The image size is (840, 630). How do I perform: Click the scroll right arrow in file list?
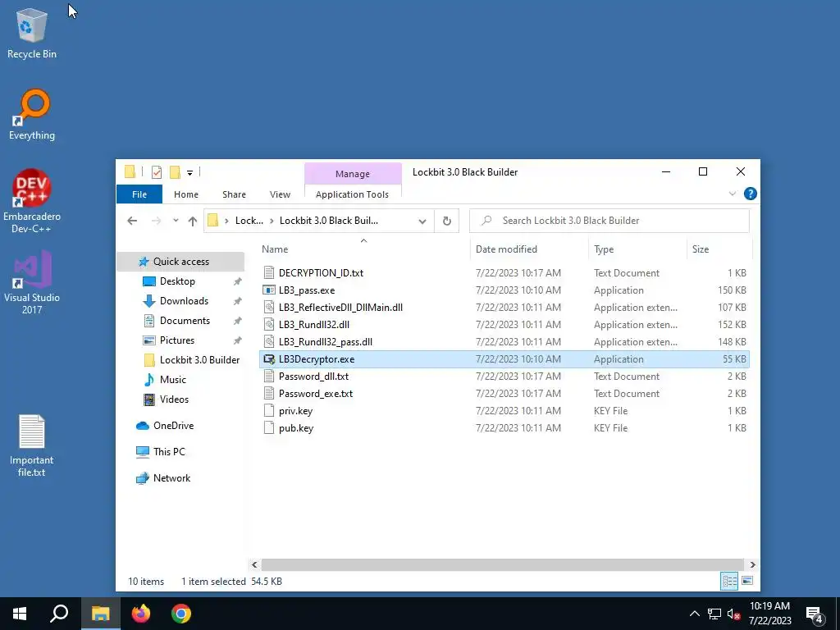coord(752,564)
